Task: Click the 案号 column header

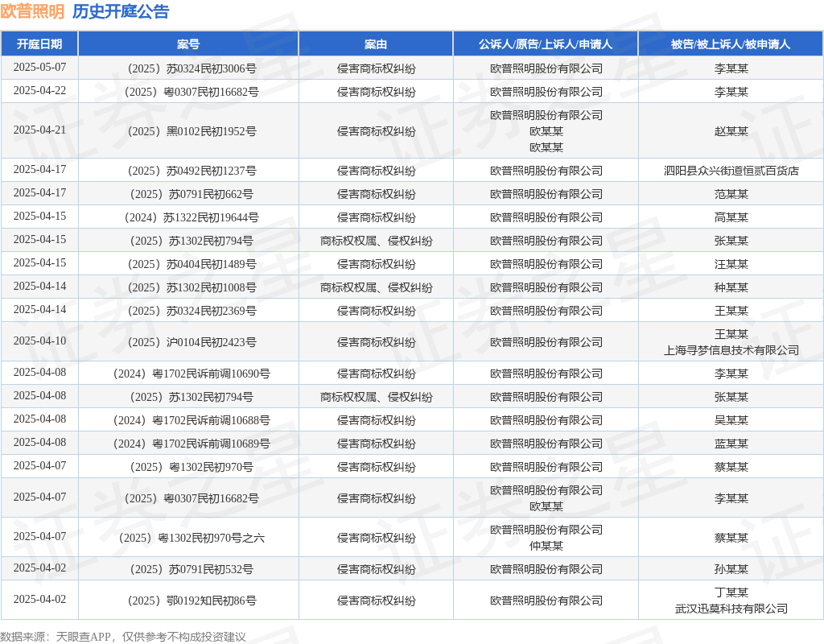Action: (x=188, y=44)
